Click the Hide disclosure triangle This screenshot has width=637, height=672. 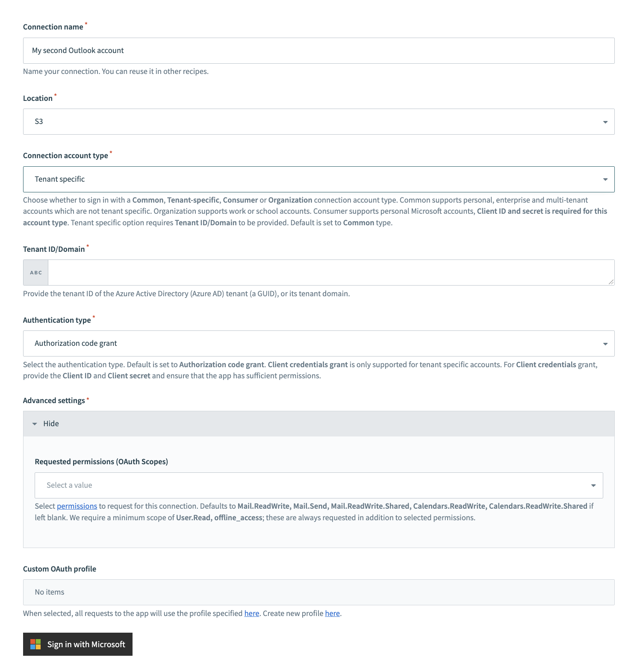click(x=35, y=424)
